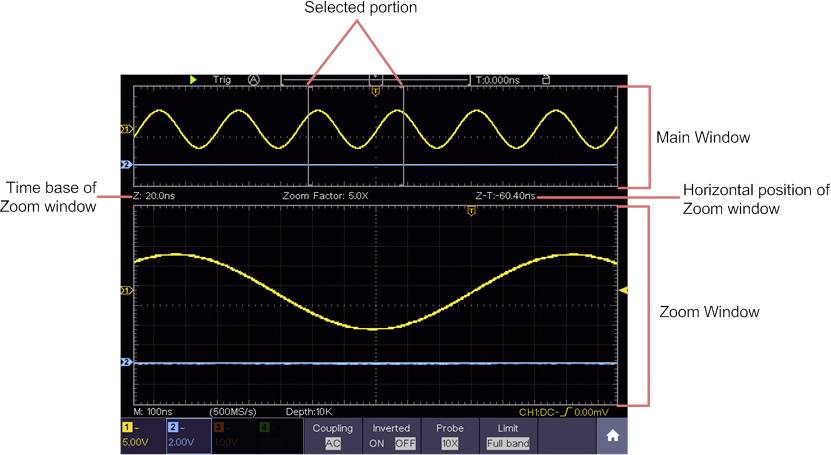Click the Home icon in the bottom menu
The image size is (831, 455).
tap(609, 436)
